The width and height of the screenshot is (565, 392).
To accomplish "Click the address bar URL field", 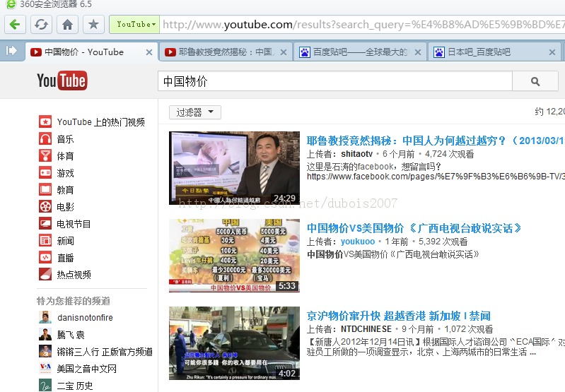I will (x=362, y=25).
